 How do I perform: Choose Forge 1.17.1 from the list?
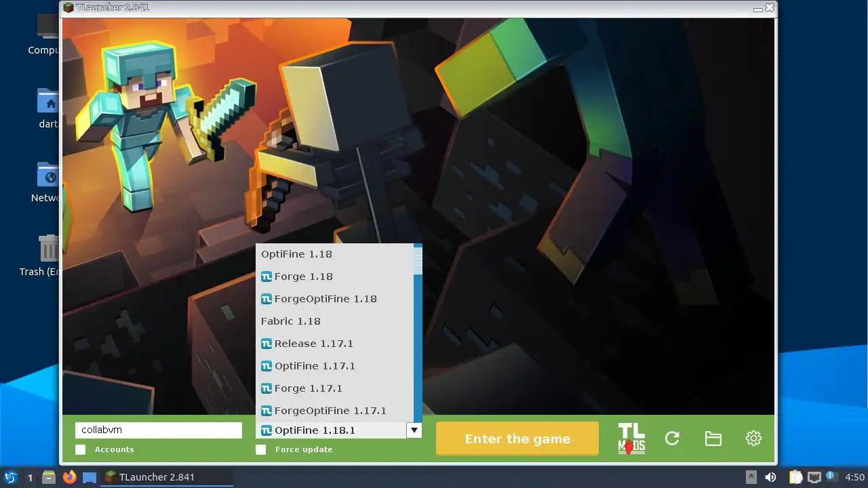pyautogui.click(x=334, y=388)
